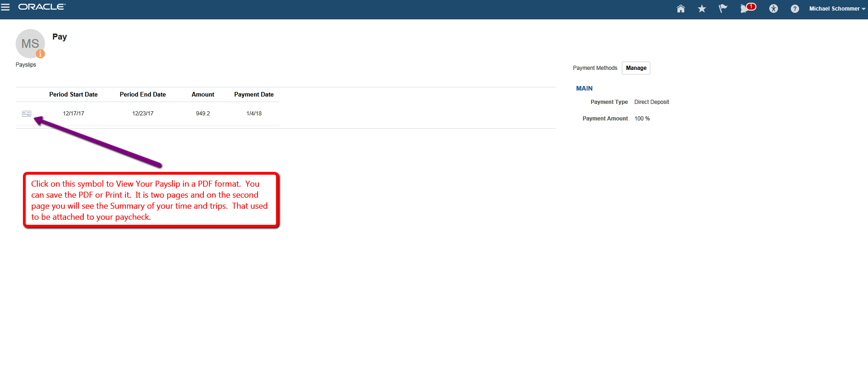Open the Favorites star icon
The image size is (868, 388).
[702, 9]
